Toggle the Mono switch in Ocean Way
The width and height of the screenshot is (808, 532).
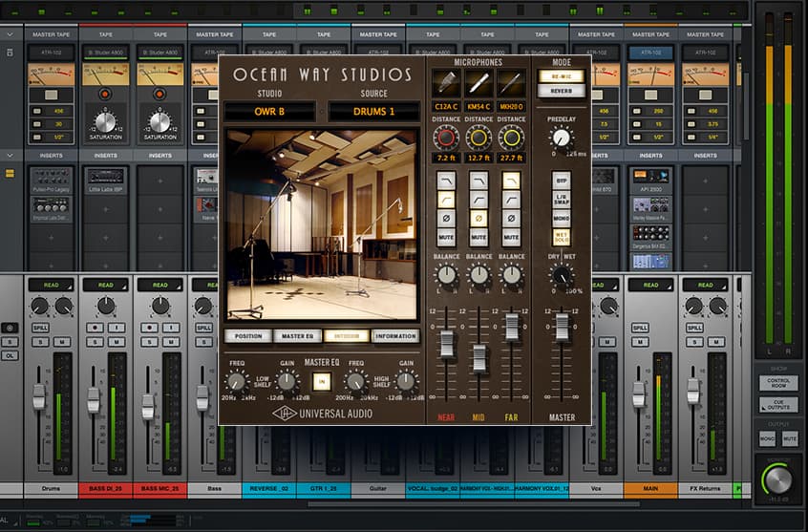tap(561, 218)
